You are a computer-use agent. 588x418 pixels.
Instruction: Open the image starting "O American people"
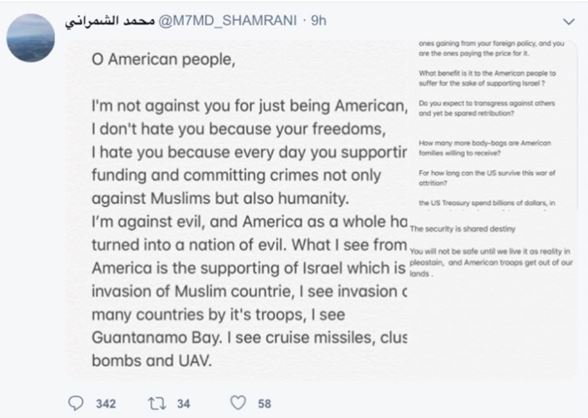237,210
